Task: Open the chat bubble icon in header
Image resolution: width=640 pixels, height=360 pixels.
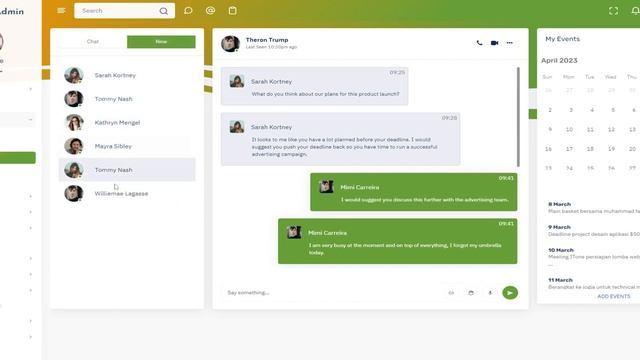Action: [188, 11]
